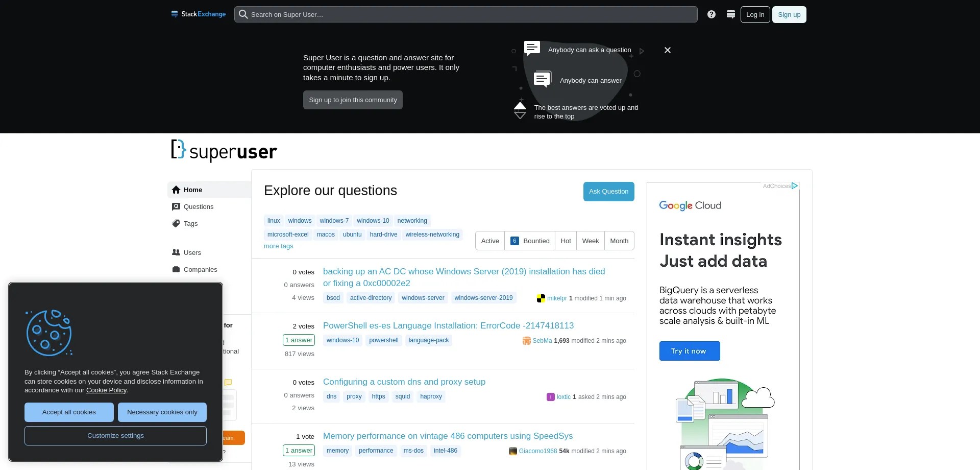Open Configuring a custom dns question

click(404, 382)
